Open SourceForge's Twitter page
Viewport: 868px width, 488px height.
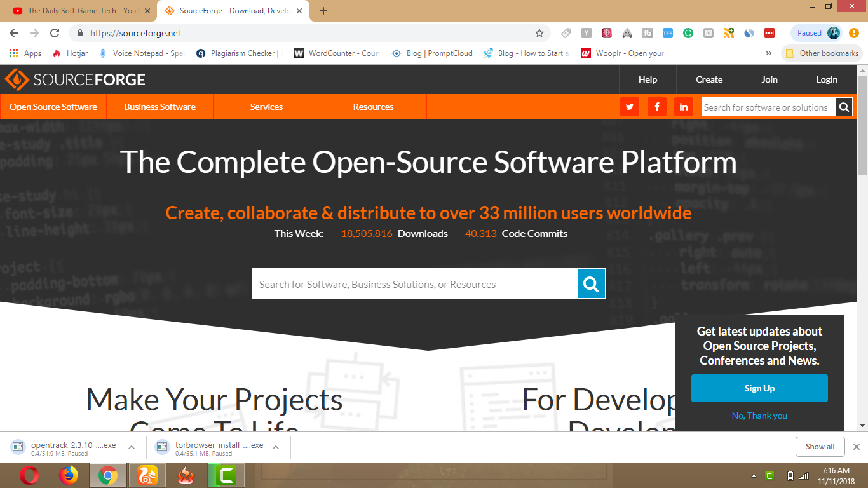(630, 107)
